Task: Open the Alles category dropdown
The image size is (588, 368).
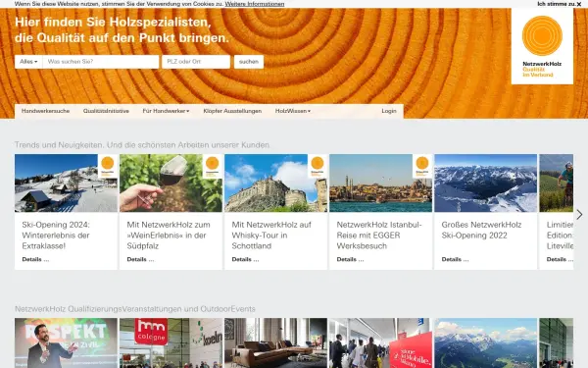Action: coord(28,62)
